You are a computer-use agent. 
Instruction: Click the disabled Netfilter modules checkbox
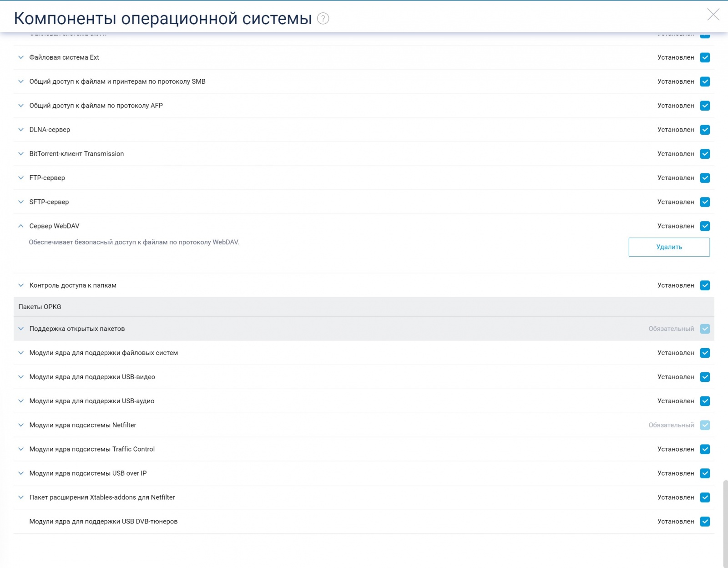tap(705, 426)
